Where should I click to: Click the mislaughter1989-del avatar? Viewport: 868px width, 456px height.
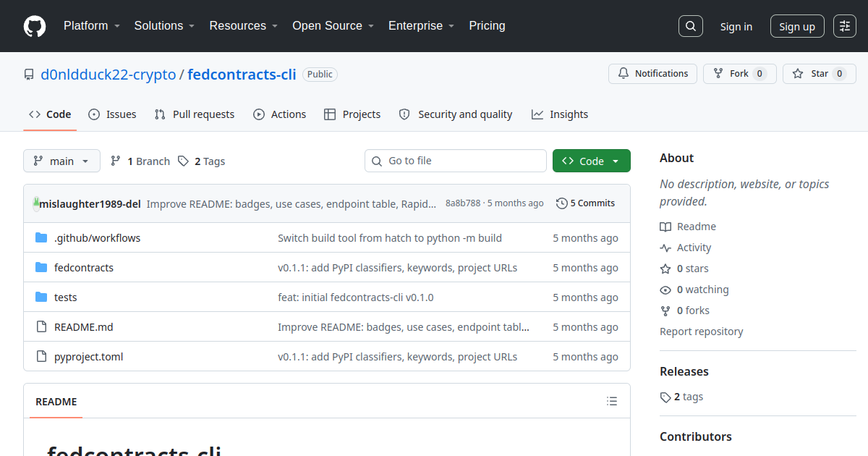pyautogui.click(x=36, y=203)
